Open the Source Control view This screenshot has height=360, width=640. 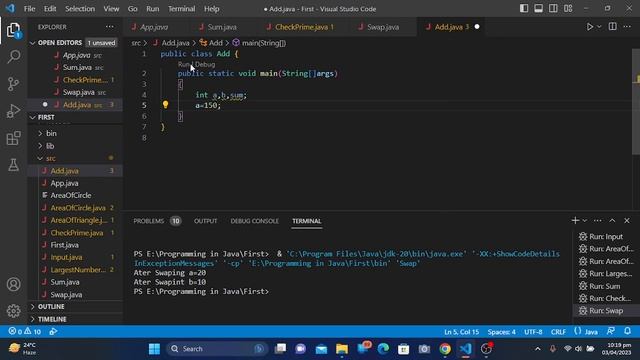(x=13, y=84)
